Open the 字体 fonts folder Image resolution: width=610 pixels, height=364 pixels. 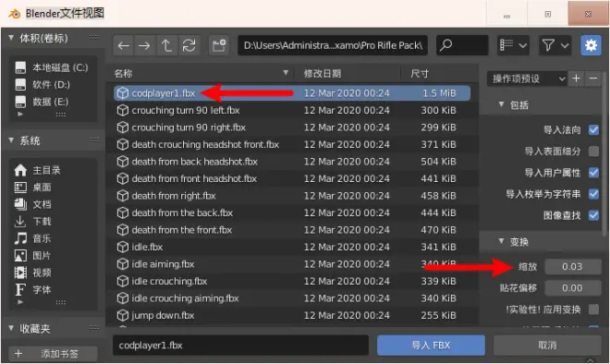pos(53,290)
